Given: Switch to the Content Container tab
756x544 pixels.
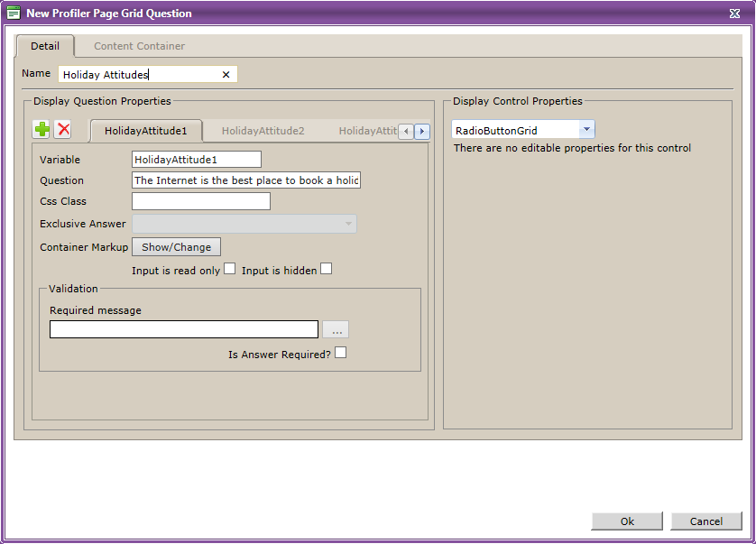Looking at the screenshot, I should 139,46.
